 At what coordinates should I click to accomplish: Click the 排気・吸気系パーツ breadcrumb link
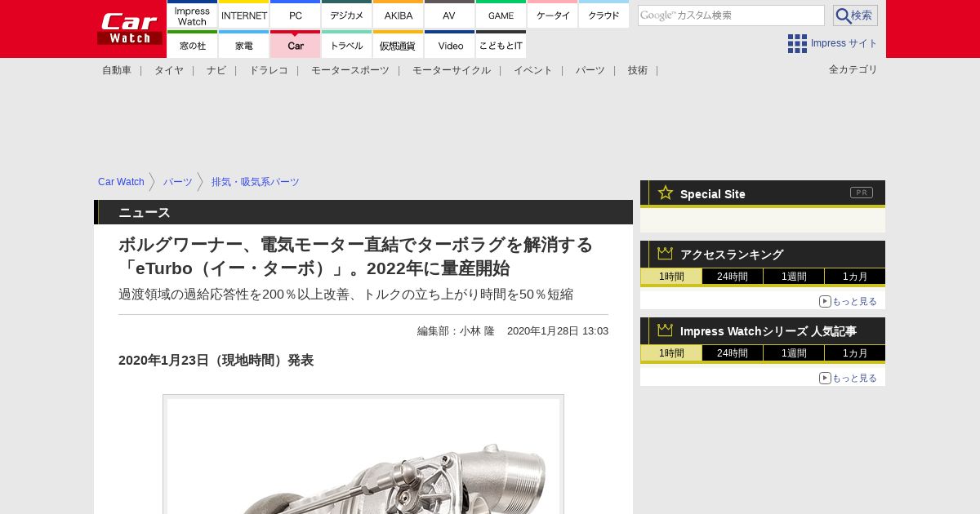256,182
